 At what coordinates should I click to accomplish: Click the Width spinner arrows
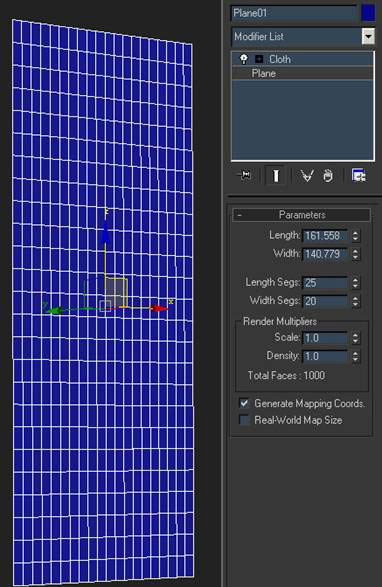[355, 254]
